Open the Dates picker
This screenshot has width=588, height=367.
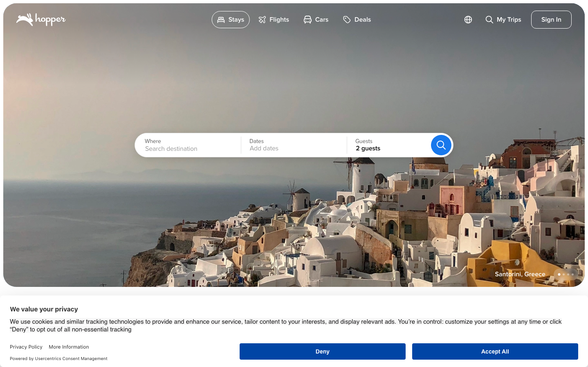[x=294, y=145]
